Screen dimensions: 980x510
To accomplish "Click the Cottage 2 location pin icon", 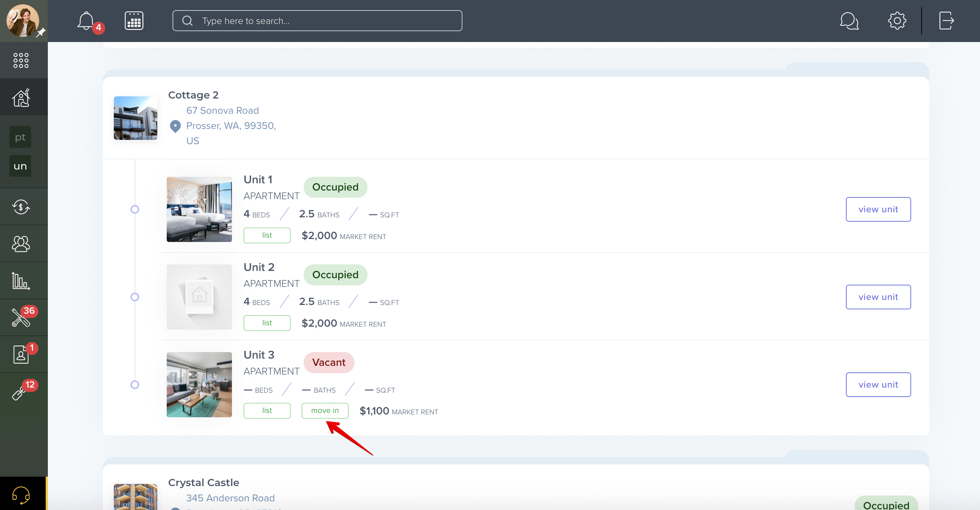I will coord(175,126).
